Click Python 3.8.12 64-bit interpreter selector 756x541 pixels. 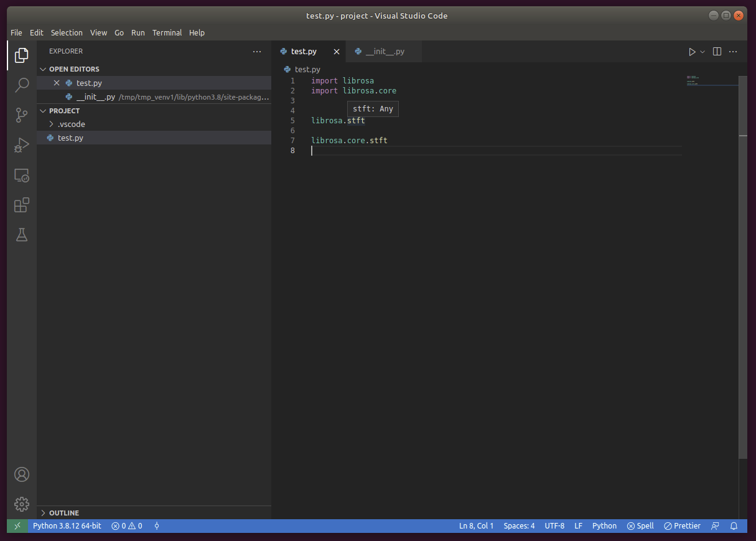point(68,526)
